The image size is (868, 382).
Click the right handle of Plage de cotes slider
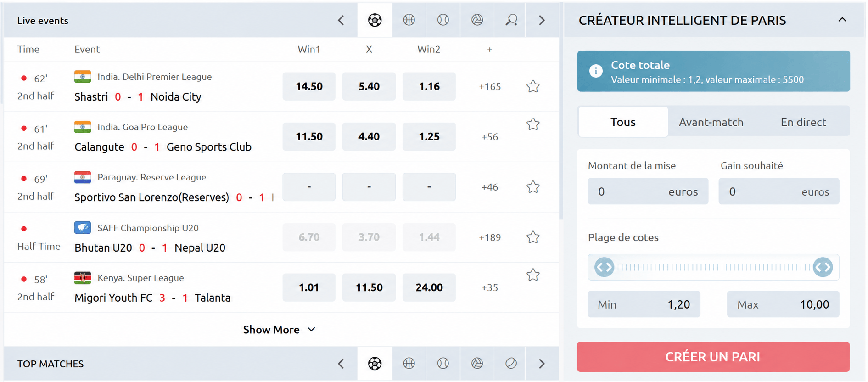click(823, 267)
